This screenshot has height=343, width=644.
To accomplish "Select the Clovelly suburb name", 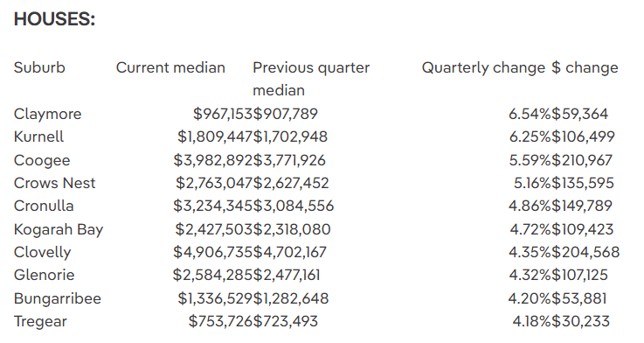I will (42, 252).
